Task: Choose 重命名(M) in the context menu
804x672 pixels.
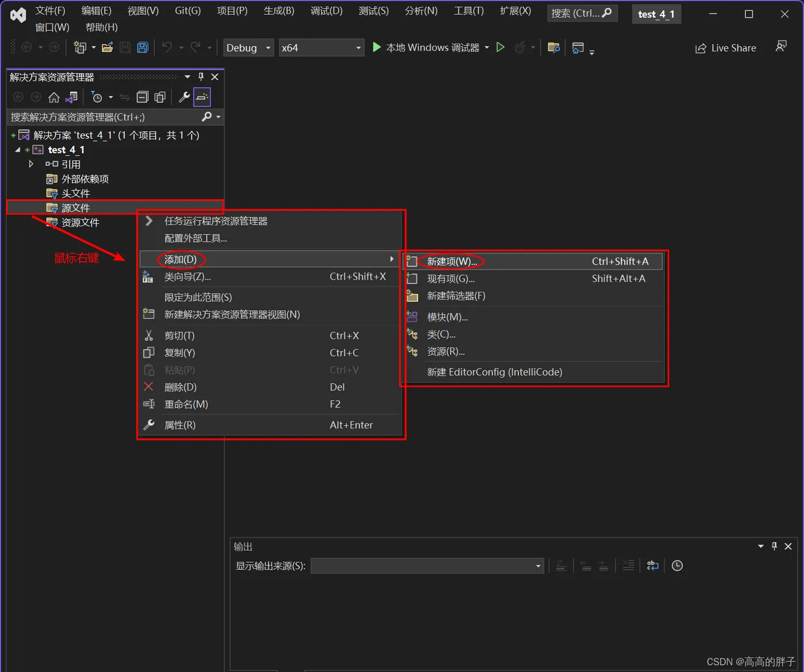Action: pyautogui.click(x=269, y=404)
